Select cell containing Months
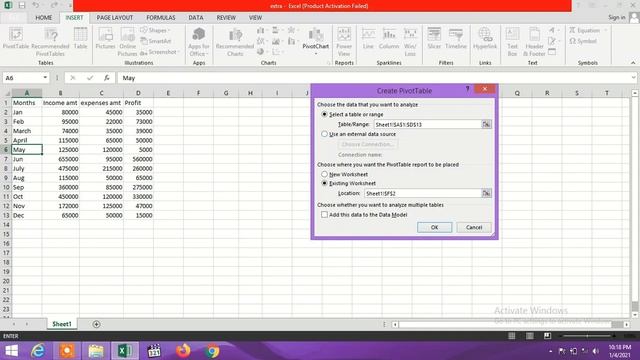 pos(27,103)
